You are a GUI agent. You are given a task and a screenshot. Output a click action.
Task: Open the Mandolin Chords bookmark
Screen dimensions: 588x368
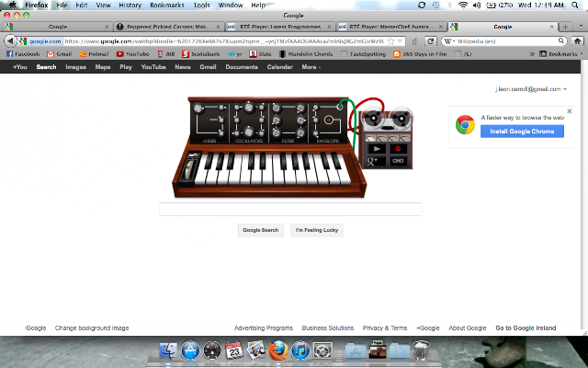coord(306,54)
